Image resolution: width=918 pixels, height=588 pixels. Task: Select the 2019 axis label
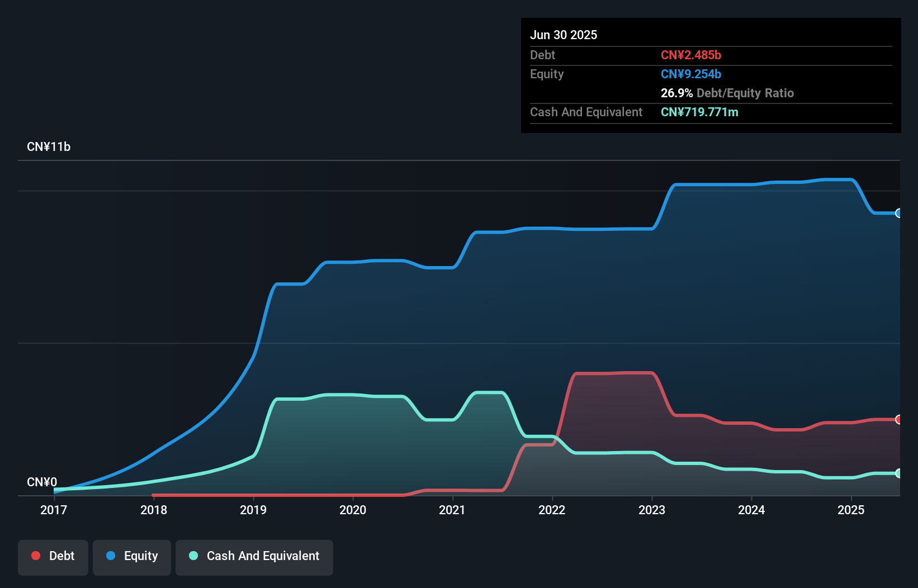tap(253, 510)
